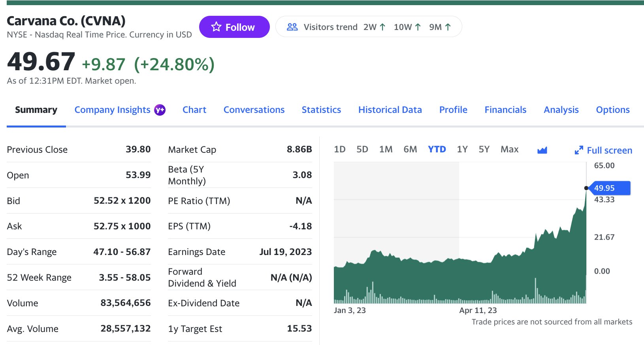Set chart range to 1Y

coord(462,149)
